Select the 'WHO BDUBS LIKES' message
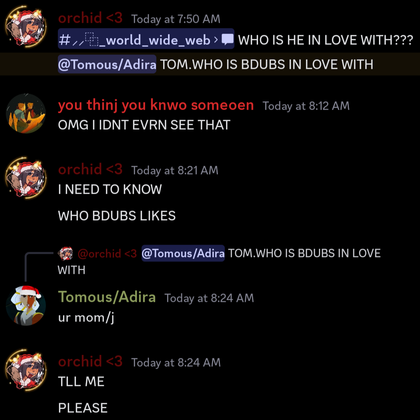This screenshot has width=420, height=420. coord(117,216)
